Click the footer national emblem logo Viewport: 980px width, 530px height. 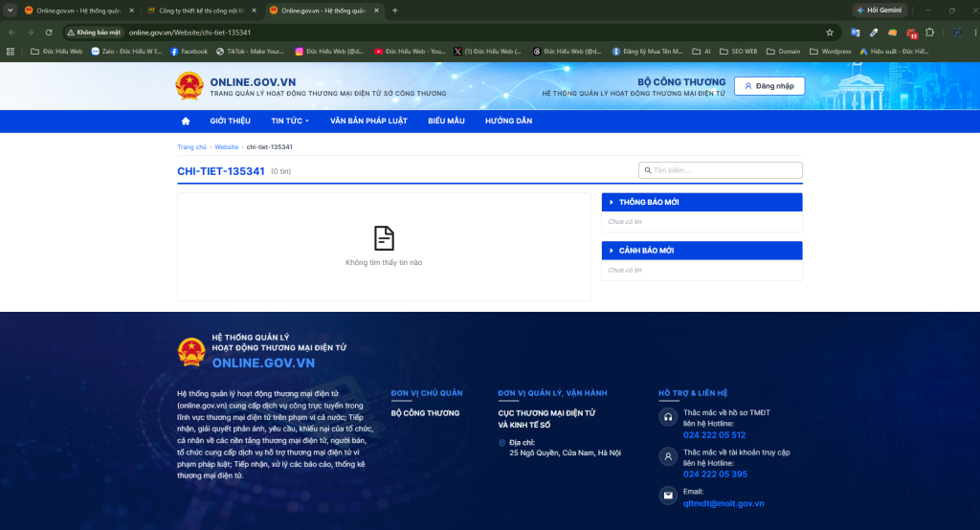pos(191,352)
